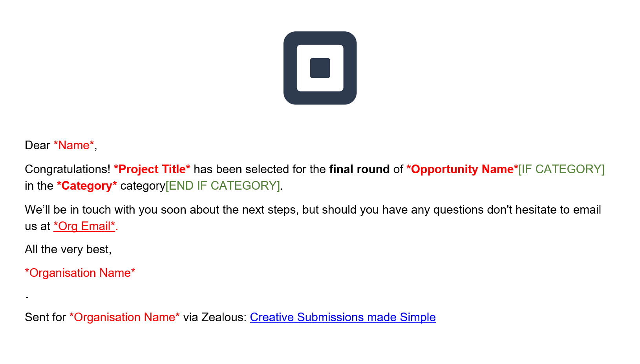Open the Creative Submissions made Simple link
This screenshot has width=640, height=364.
tap(343, 317)
